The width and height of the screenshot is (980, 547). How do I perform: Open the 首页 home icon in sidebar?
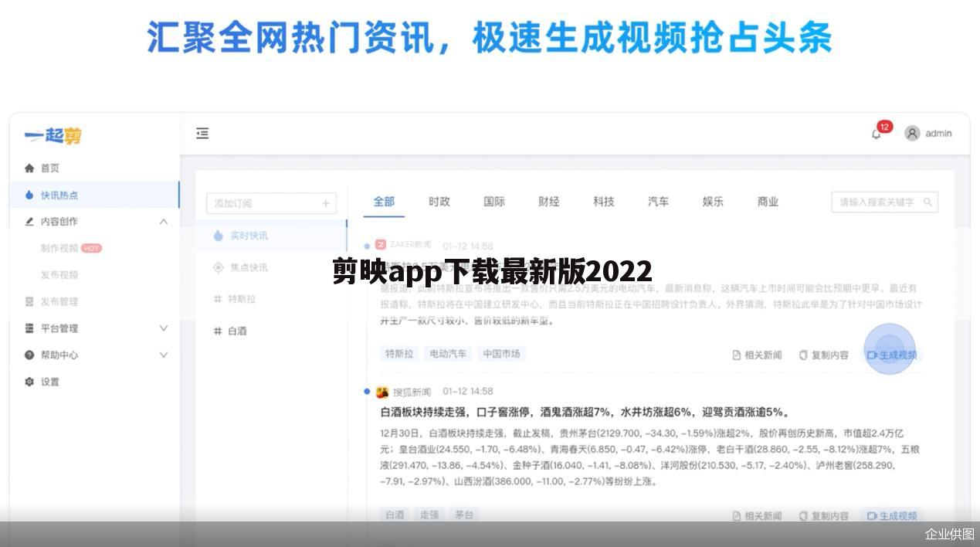click(x=29, y=168)
